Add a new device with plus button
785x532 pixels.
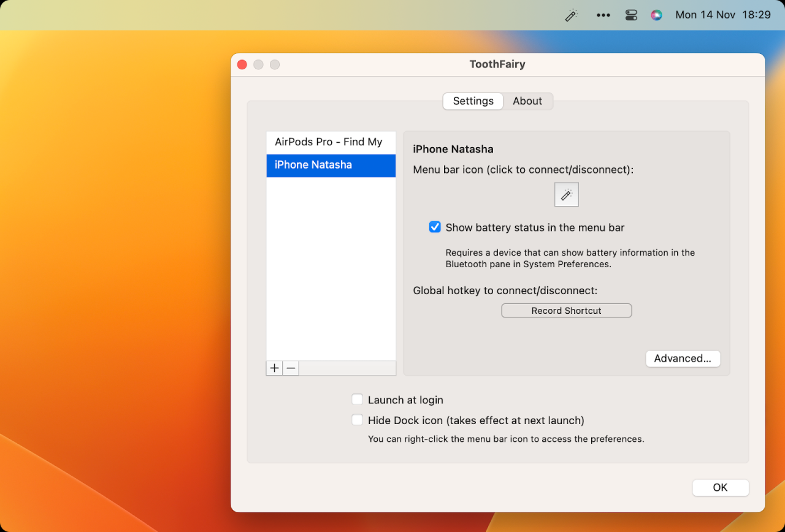[x=274, y=368]
